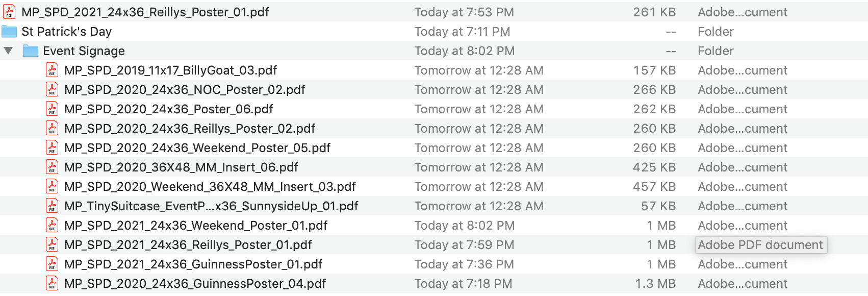
Task: Select MP_SPD_2021_24x36_Weekend_Poster_01.pdf
Action: point(196,226)
